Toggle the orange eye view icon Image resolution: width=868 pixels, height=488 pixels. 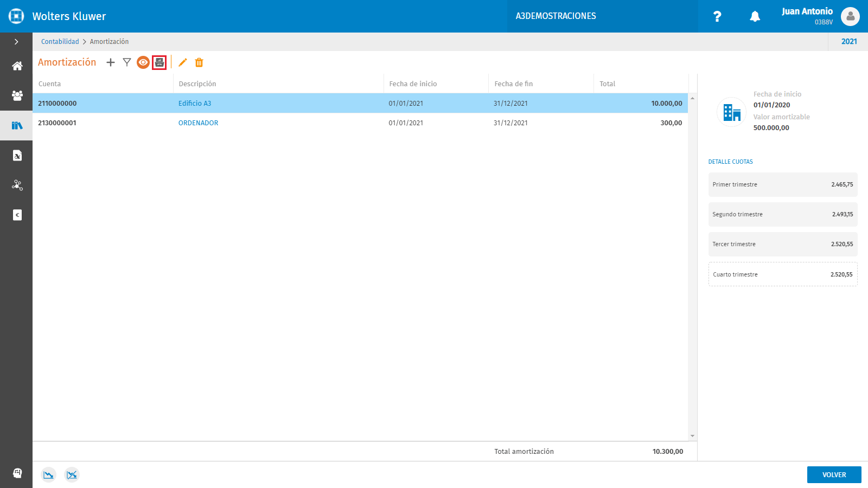coord(143,62)
